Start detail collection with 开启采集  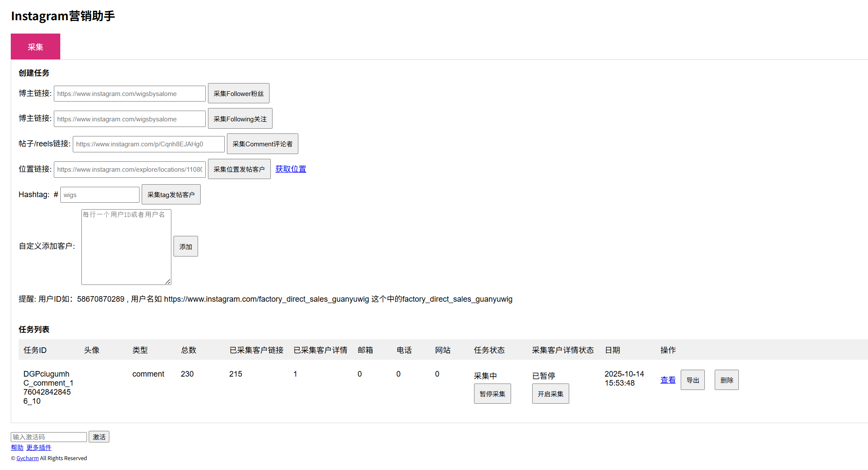550,394
